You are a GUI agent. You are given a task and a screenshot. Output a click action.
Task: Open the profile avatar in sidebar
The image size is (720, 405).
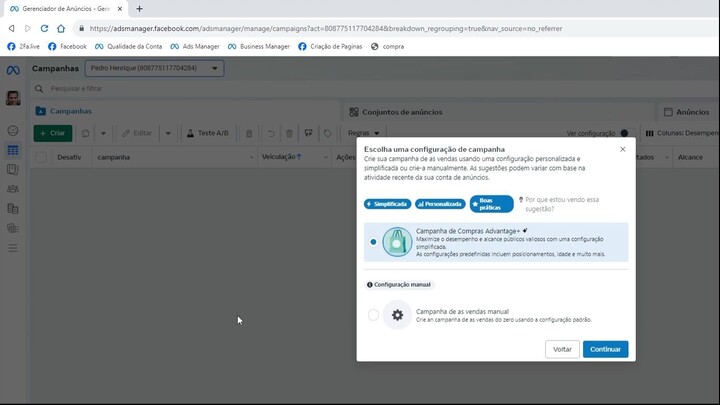(x=13, y=98)
